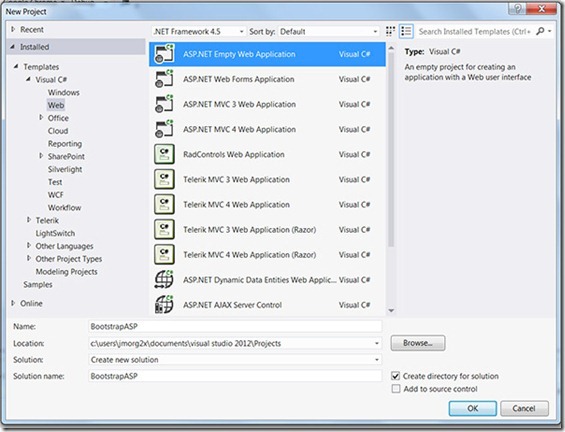The image size is (565, 432).
Task: Click the OK button
Action: [472, 408]
